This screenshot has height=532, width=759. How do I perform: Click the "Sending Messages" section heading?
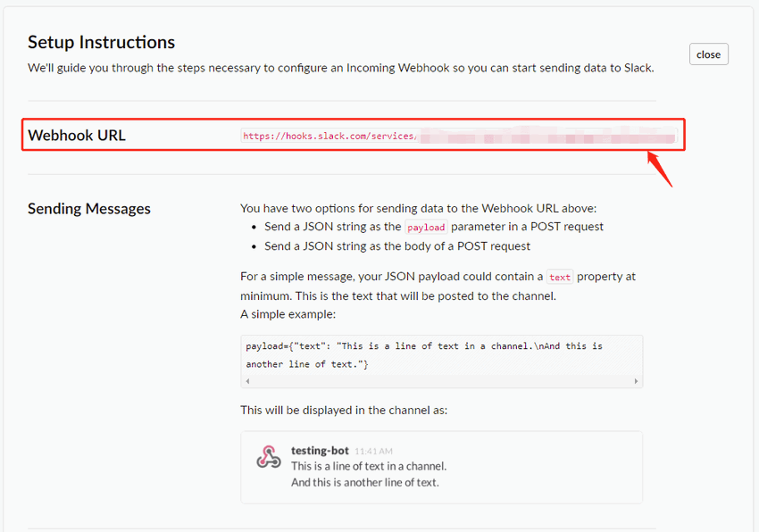89,209
